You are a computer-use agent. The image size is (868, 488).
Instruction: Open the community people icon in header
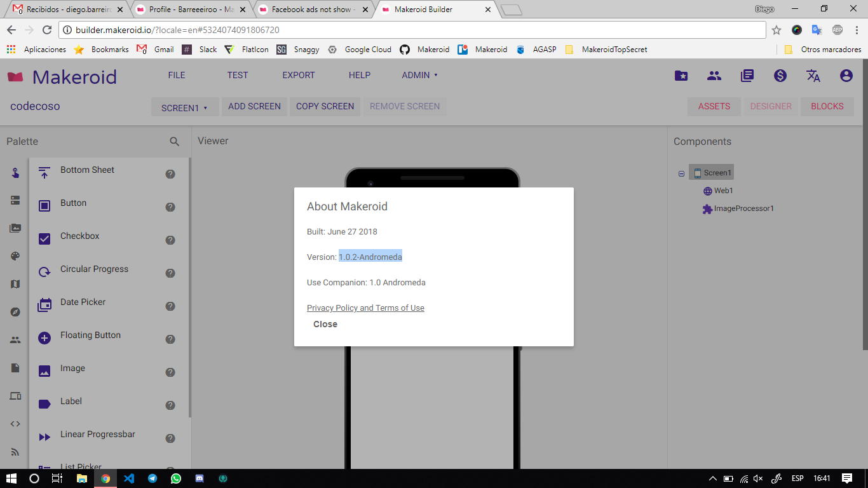(x=714, y=76)
